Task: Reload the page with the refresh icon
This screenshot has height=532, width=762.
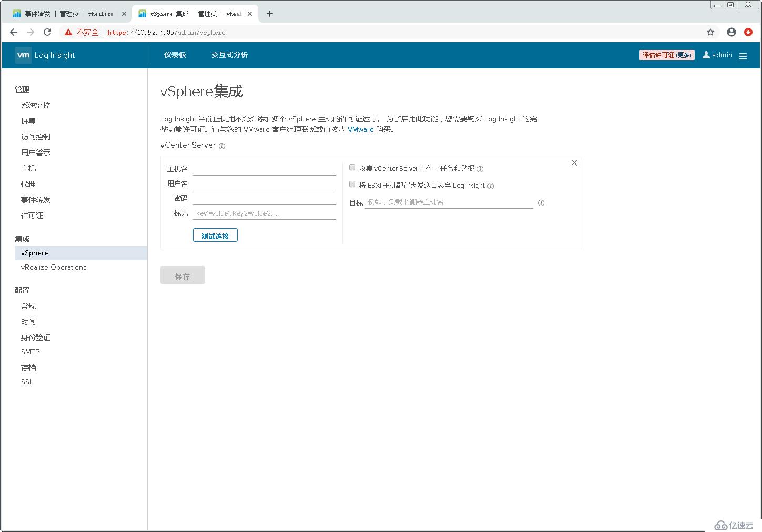Action: [x=47, y=32]
